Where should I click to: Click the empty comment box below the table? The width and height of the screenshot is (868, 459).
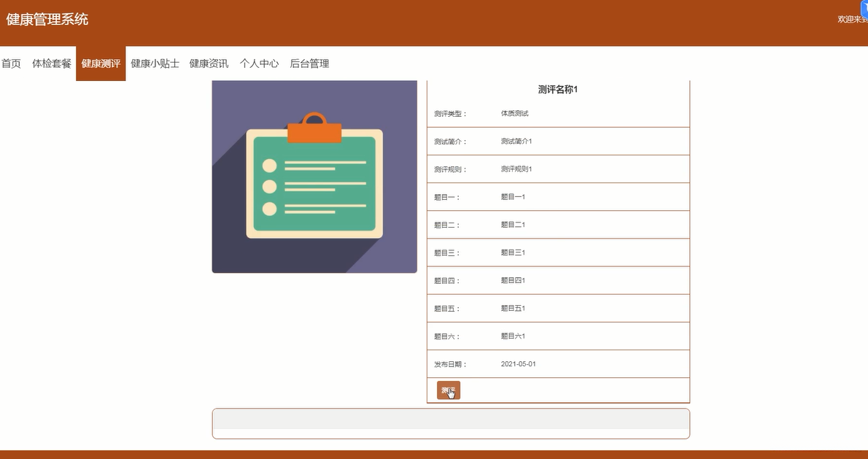click(x=450, y=423)
